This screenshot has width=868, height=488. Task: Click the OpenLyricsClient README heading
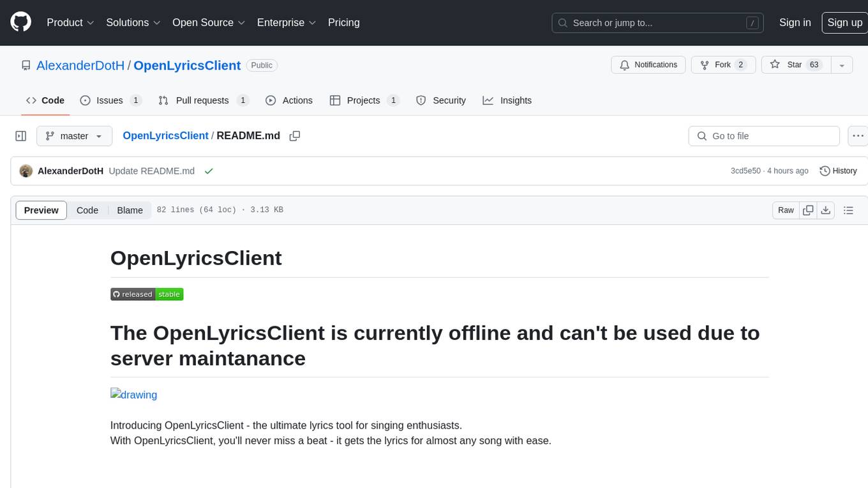[x=196, y=258]
